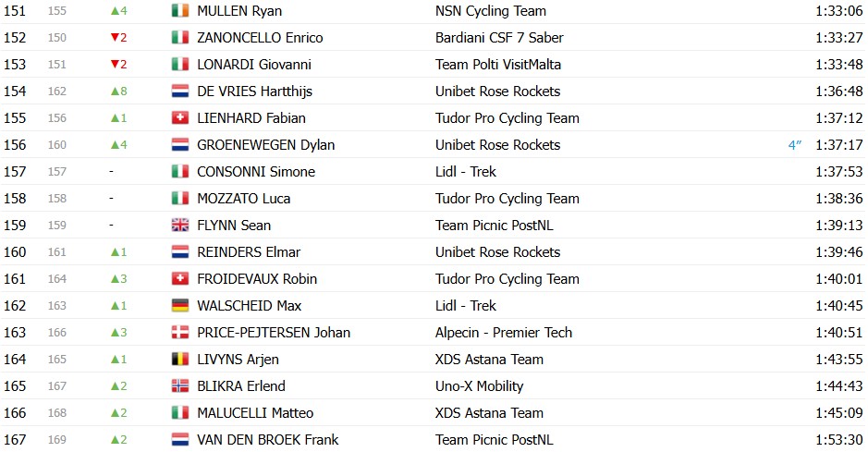Click the German flag beside WALSCHEID Max
This screenshot has width=868, height=452.
pos(180,305)
